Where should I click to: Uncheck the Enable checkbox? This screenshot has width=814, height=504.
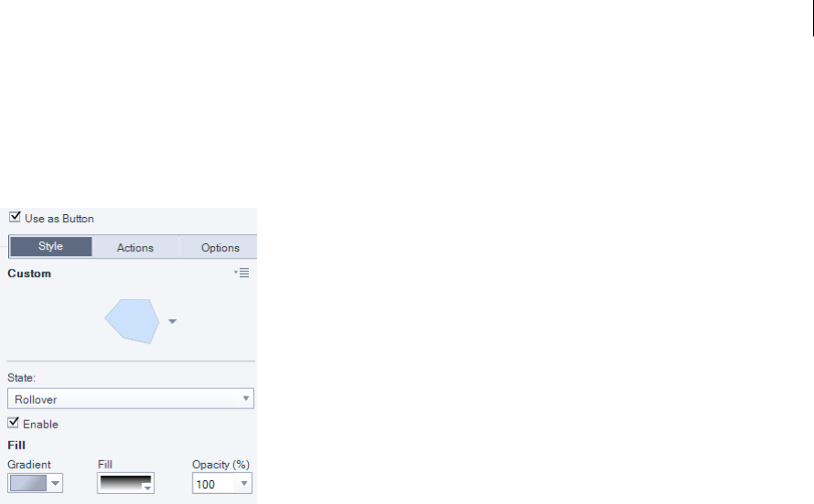[x=13, y=423]
